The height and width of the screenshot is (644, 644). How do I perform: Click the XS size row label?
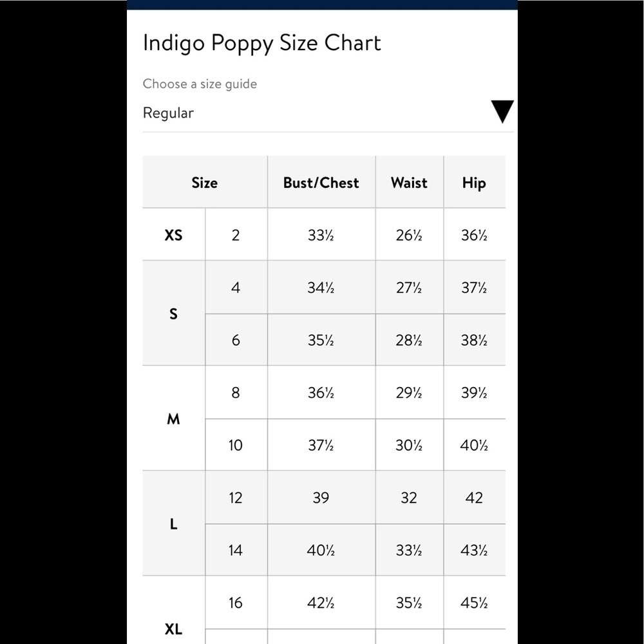click(x=173, y=234)
